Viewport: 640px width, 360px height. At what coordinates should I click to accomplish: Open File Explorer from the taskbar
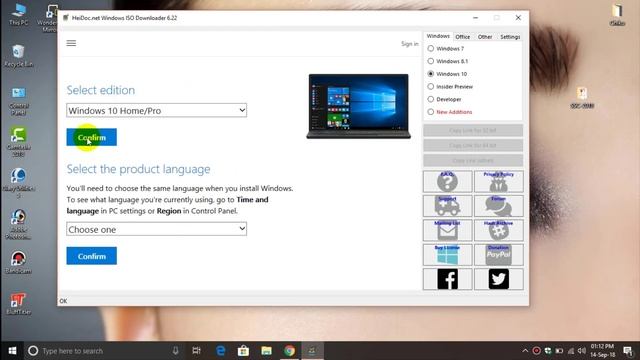[267, 351]
